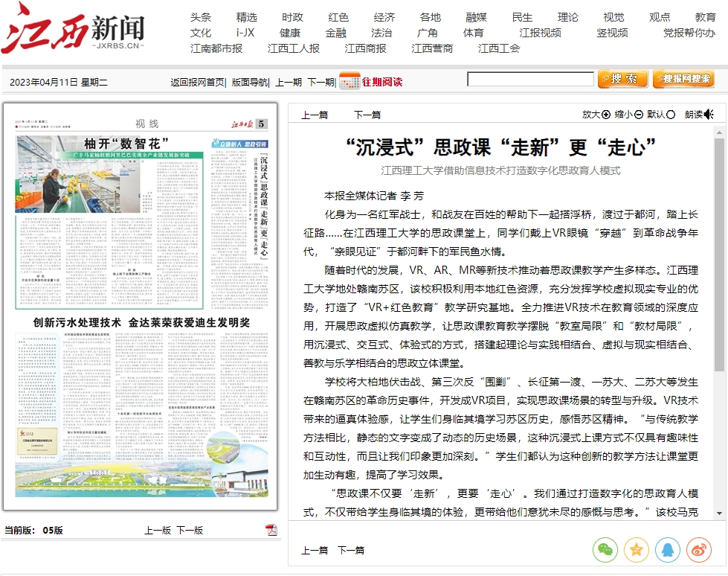The image size is (728, 576).
Task: Open the 文化 section
Action: [201, 33]
